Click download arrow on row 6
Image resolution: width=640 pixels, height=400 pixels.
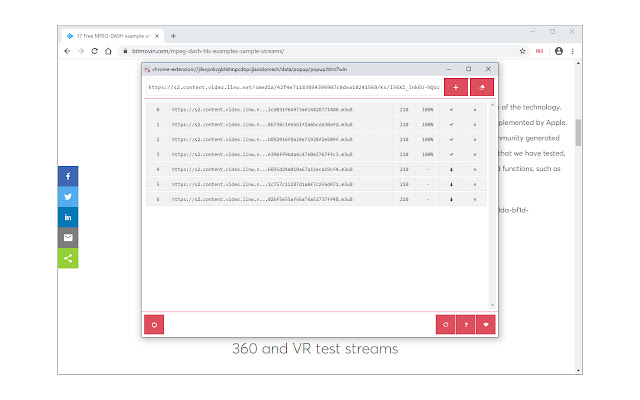pos(451,200)
